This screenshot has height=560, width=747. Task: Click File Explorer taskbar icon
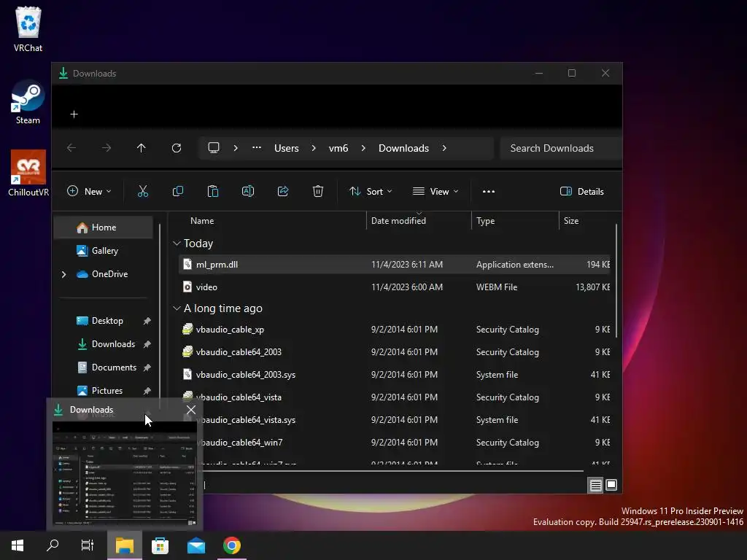coord(124,545)
